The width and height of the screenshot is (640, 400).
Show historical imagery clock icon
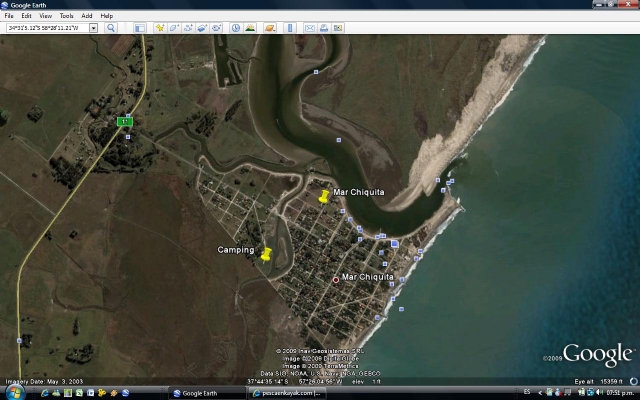pyautogui.click(x=236, y=28)
